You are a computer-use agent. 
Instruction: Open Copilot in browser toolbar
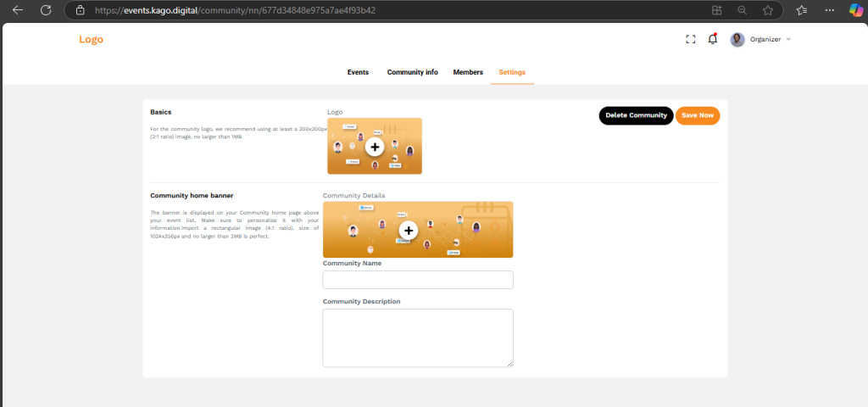[856, 10]
